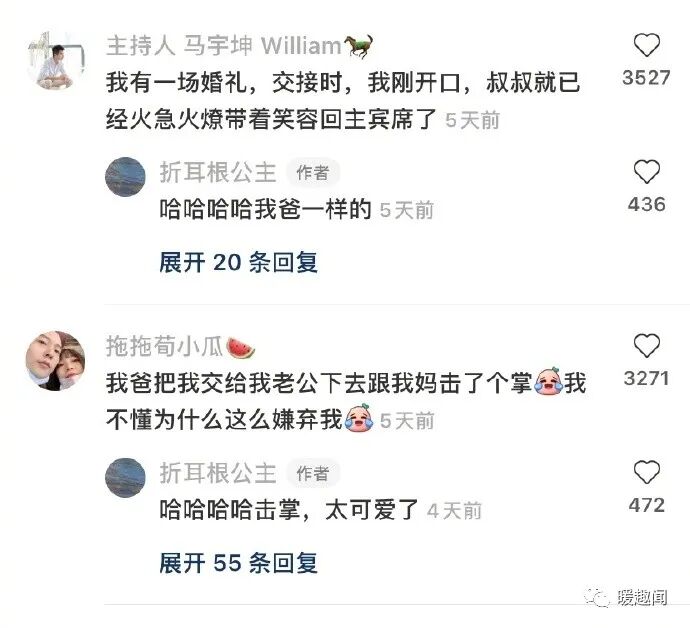Screen dimensions: 690x628
Task: Like the author reply with 472 likes
Action: [646, 472]
